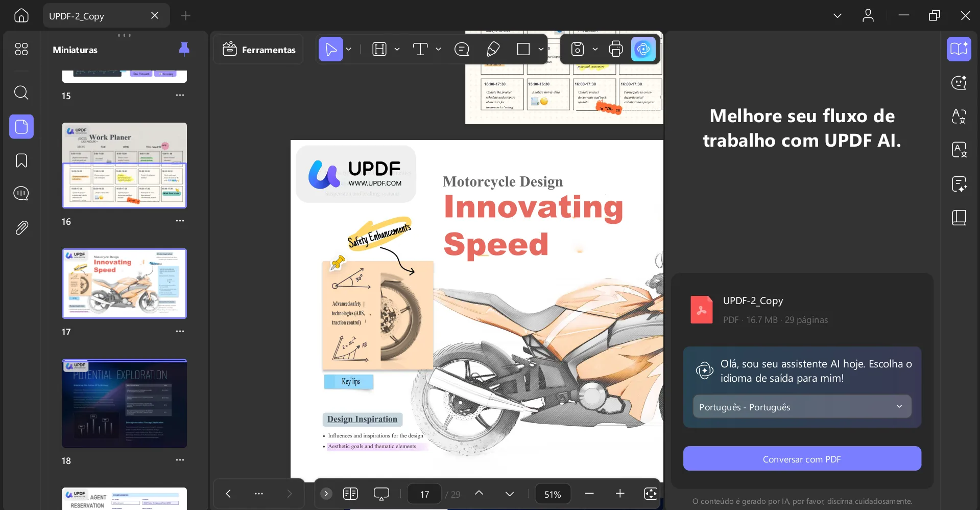The image size is (980, 510).
Task: Open the AI reading mode icon
Action: 959,49
